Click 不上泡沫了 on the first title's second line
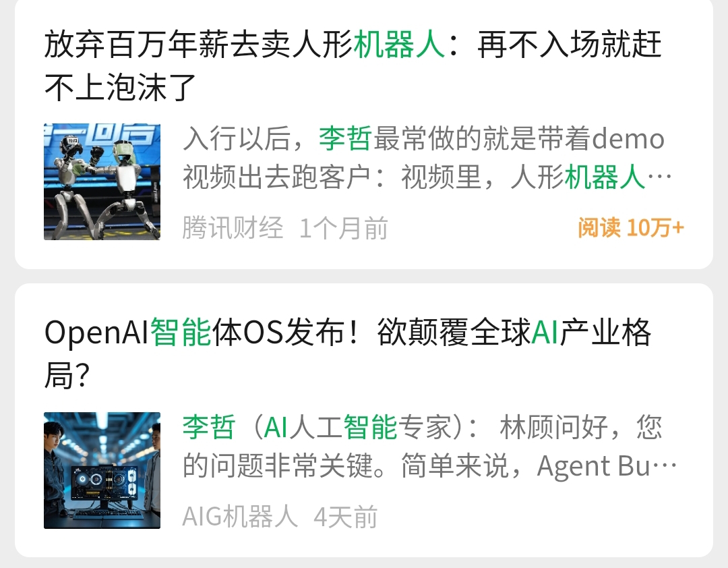Viewport: 728px width, 568px height. (x=120, y=88)
